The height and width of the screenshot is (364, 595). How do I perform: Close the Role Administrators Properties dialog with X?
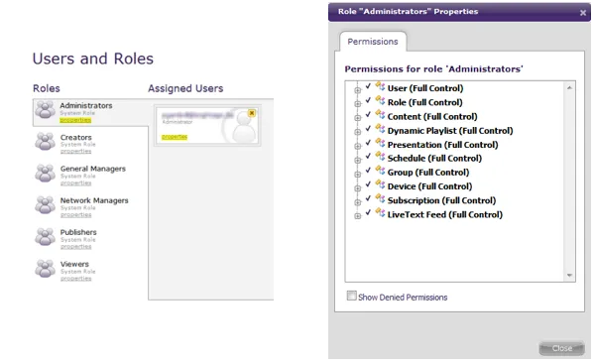tap(583, 13)
